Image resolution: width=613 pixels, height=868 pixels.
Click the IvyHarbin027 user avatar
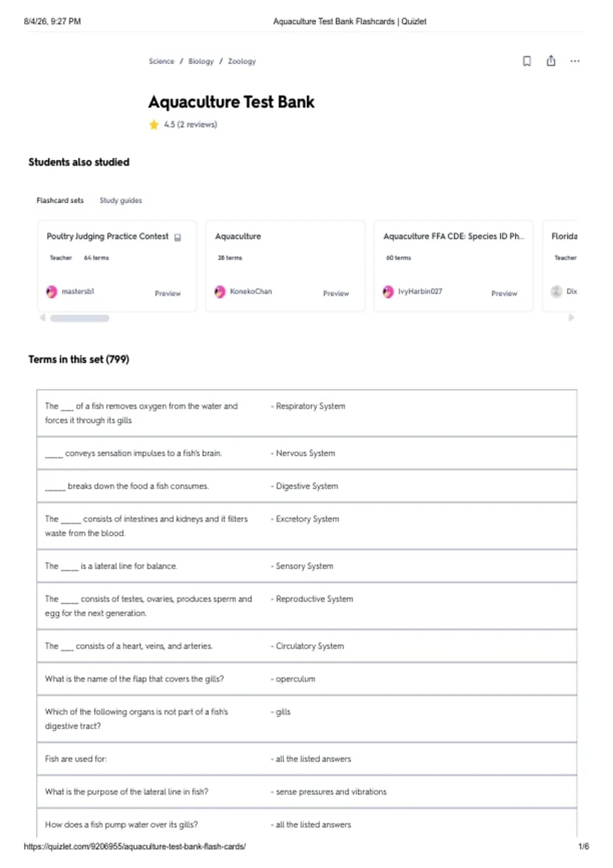point(388,292)
